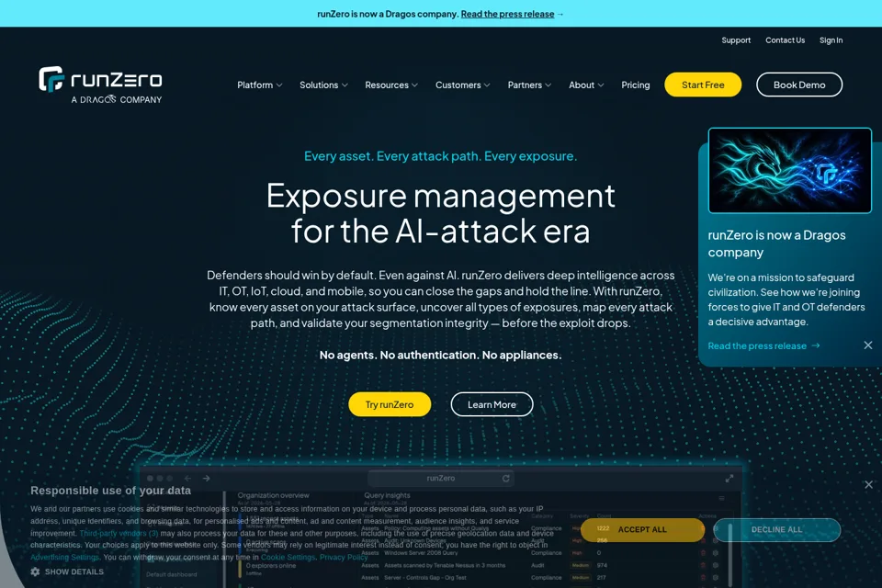Open Read the press release link in side card

[756, 346]
